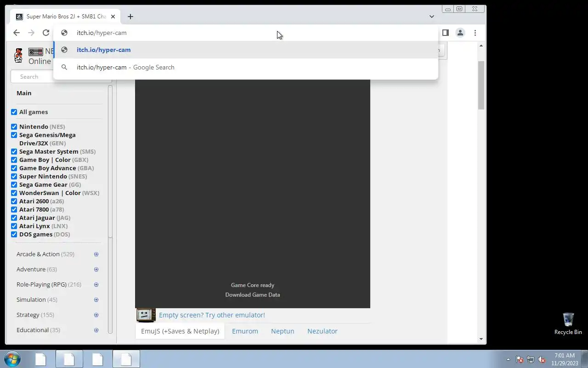Toggle the browser side panel icon

[445, 33]
